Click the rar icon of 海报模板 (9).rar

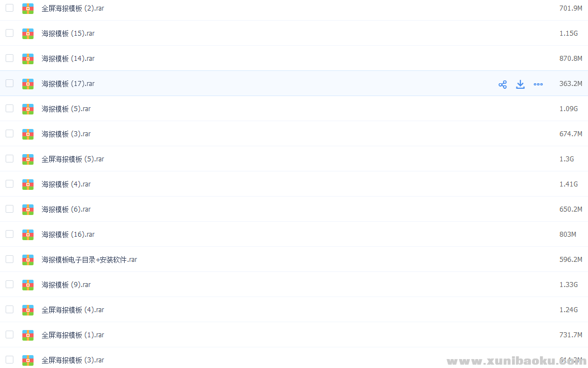click(x=28, y=285)
